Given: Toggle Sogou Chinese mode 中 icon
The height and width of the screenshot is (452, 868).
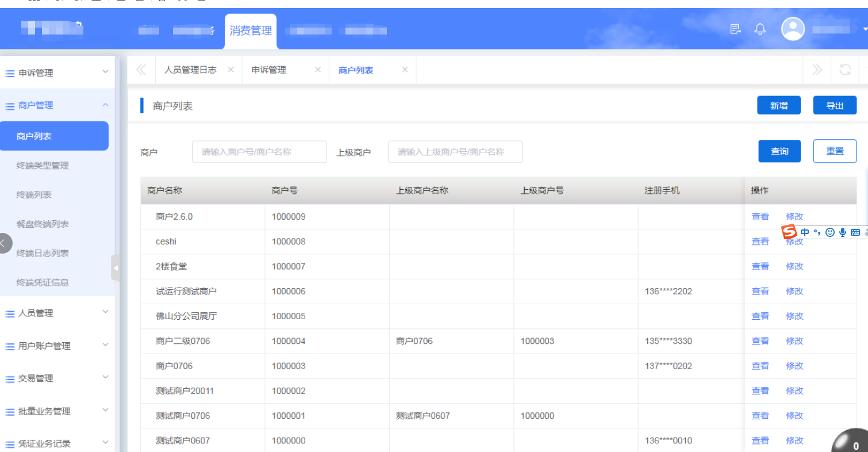Looking at the screenshot, I should [804, 232].
